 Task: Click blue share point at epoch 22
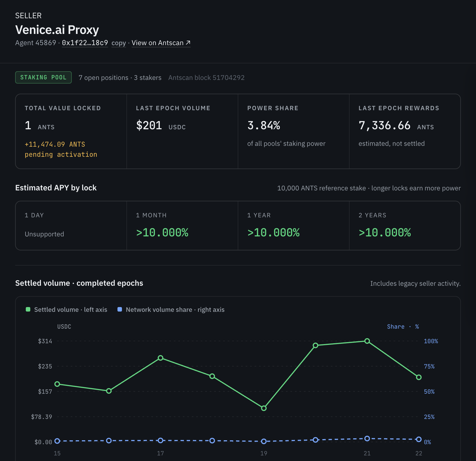pos(419,439)
